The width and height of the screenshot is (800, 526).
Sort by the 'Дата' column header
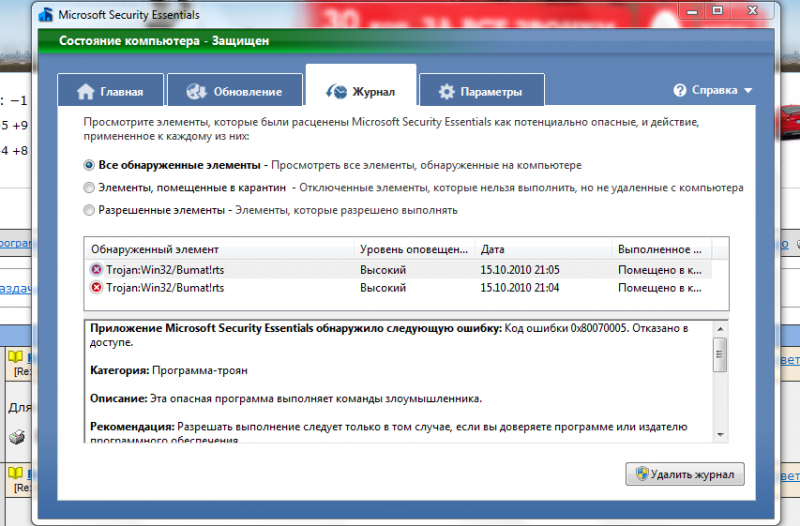tap(543, 249)
